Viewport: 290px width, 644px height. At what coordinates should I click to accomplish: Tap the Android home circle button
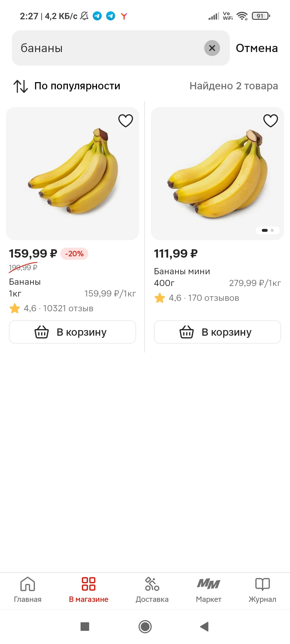[x=145, y=627]
